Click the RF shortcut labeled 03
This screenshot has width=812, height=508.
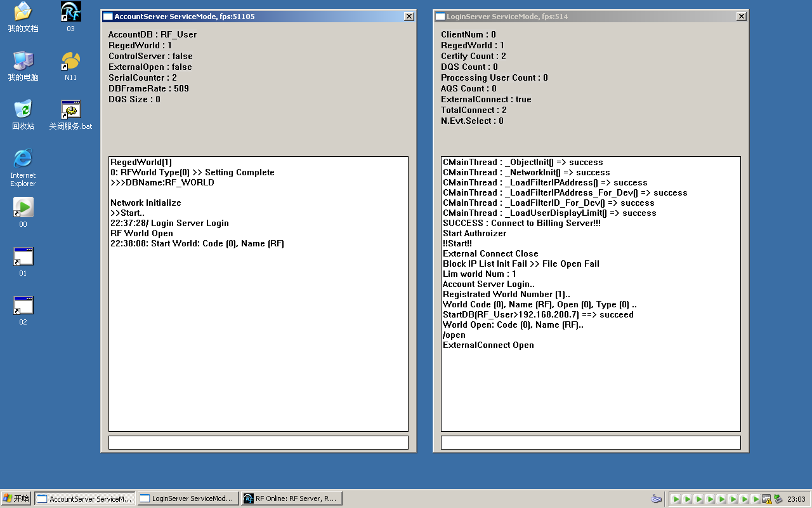70,11
